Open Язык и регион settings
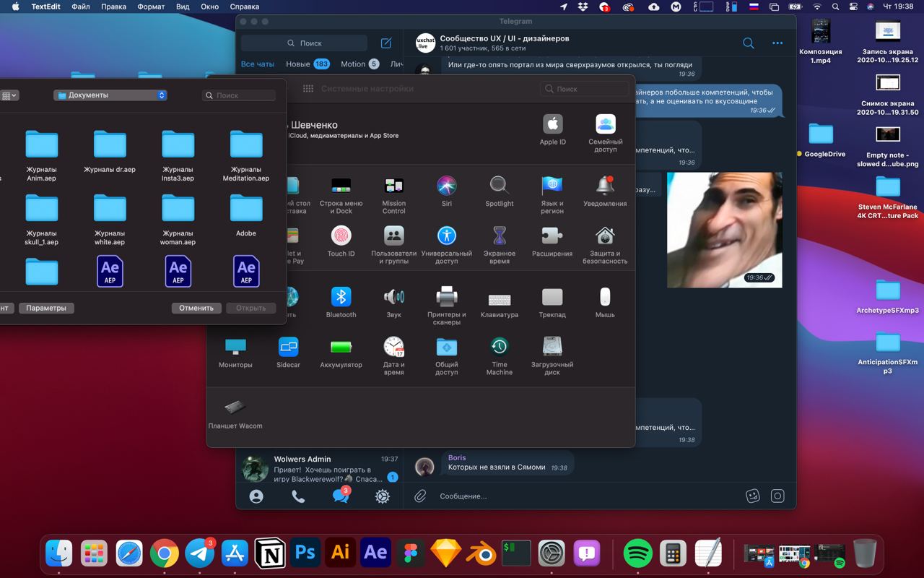This screenshot has height=578, width=924. pyautogui.click(x=552, y=195)
